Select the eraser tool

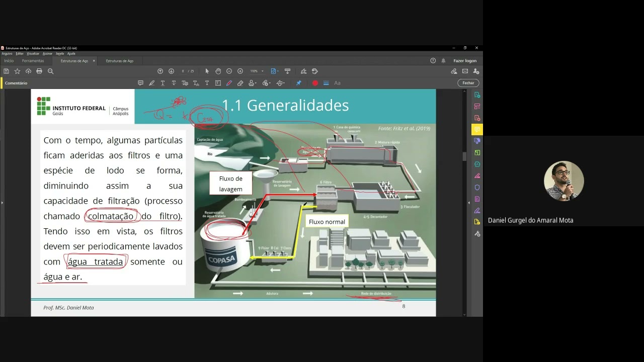[x=240, y=83]
